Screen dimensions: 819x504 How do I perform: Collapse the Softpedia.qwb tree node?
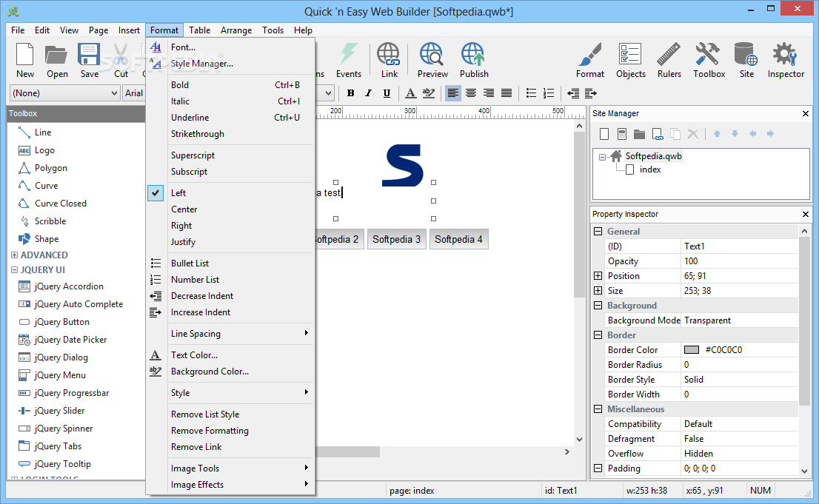pyautogui.click(x=602, y=157)
